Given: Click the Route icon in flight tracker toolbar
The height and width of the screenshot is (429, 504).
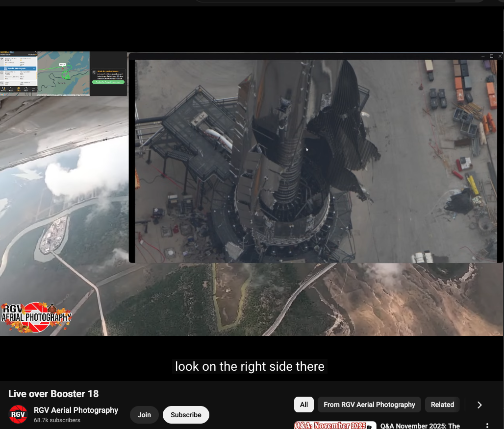Looking at the screenshot, I should point(11,89).
